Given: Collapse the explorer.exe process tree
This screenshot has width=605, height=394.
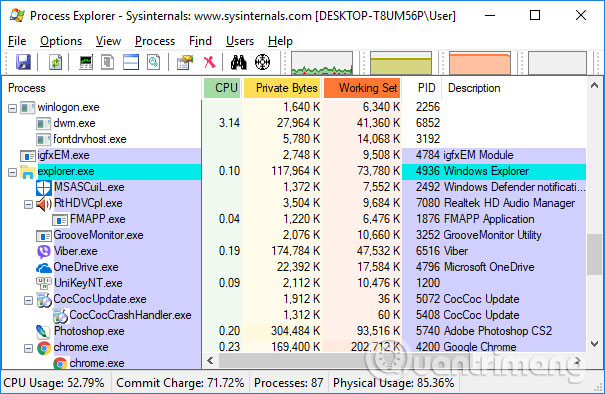Looking at the screenshot, I should (x=12, y=172).
